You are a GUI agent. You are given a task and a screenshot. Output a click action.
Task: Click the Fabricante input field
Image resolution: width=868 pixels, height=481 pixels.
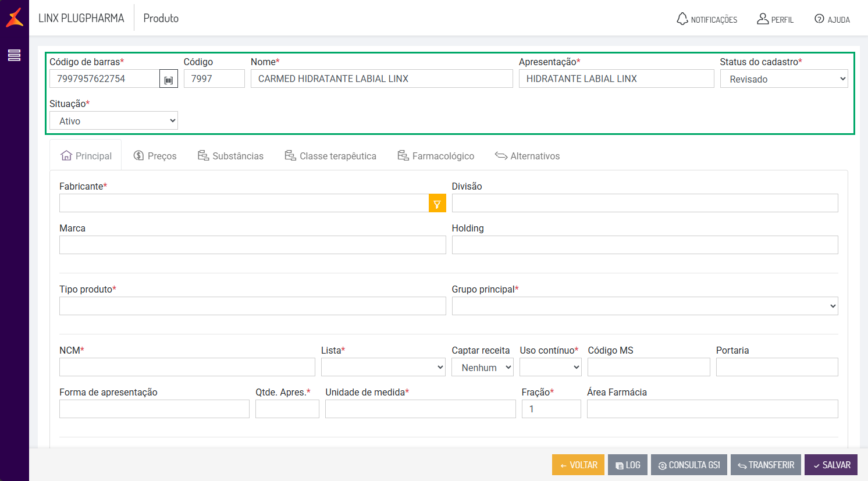[244, 203]
